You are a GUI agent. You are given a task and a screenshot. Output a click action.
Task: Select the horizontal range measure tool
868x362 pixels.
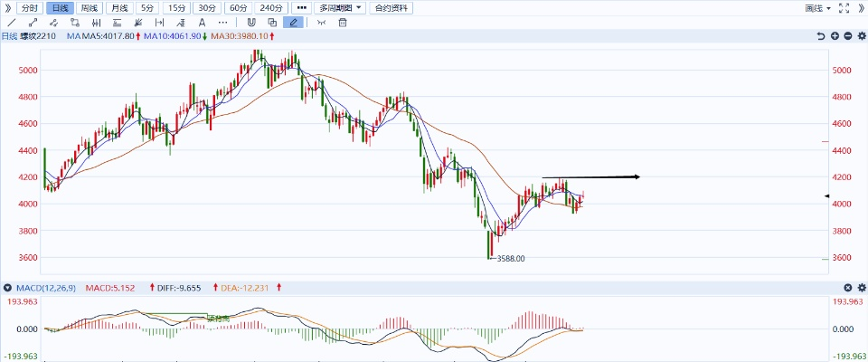(x=159, y=23)
